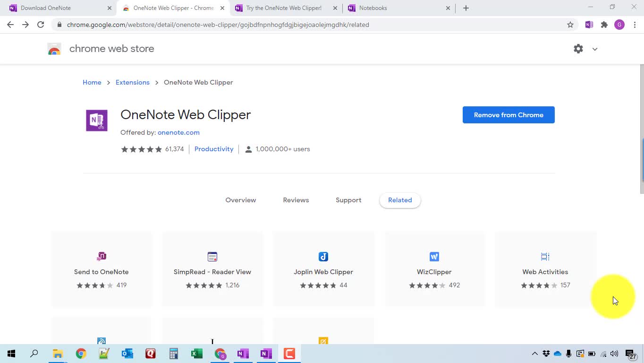This screenshot has height=363, width=644.
Task: Open the onenote.com publisher link
Action: (x=178, y=132)
